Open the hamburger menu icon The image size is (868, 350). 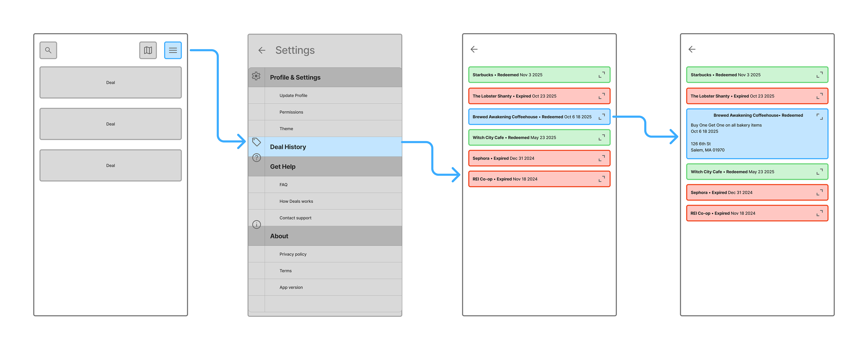[x=173, y=50]
